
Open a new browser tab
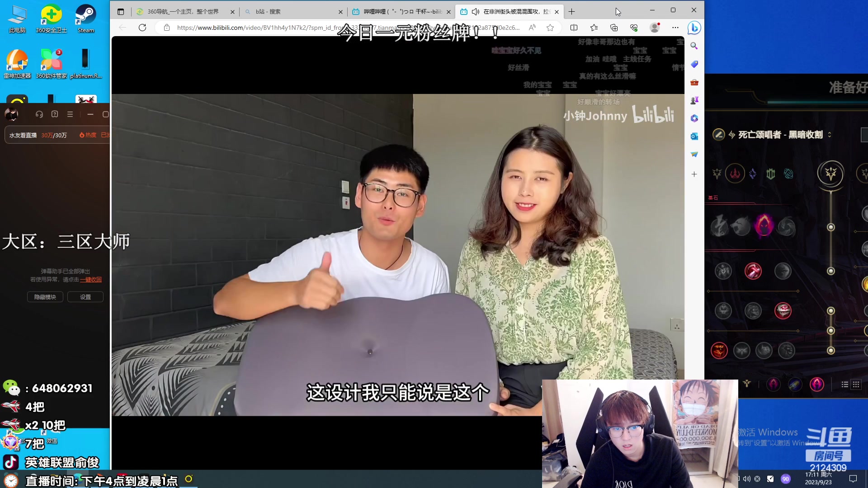(x=572, y=12)
